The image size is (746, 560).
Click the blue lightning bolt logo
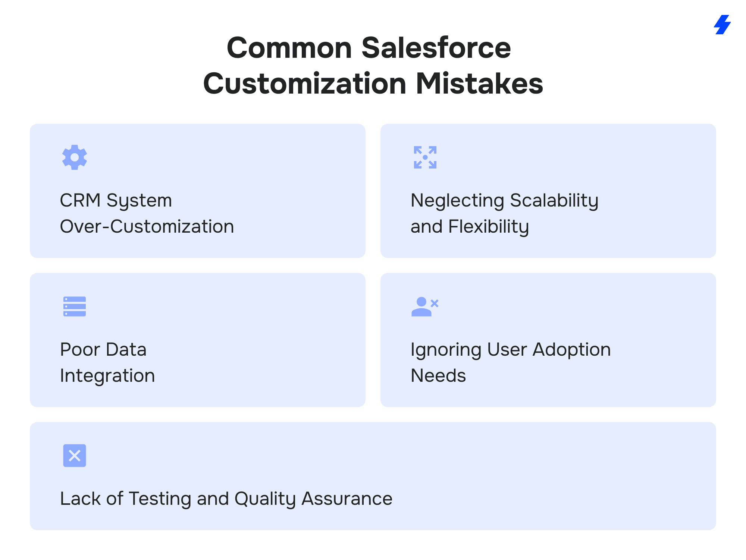coord(722,25)
